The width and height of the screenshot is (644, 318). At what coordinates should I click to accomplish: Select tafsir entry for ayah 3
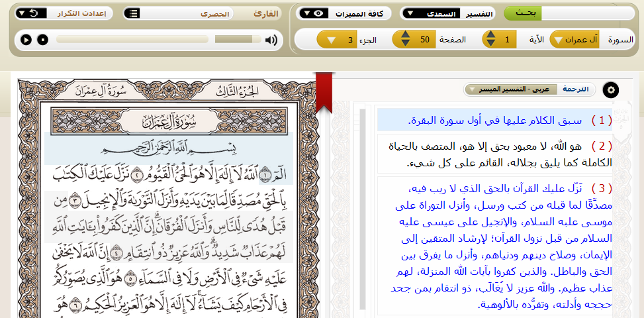(x=494, y=246)
